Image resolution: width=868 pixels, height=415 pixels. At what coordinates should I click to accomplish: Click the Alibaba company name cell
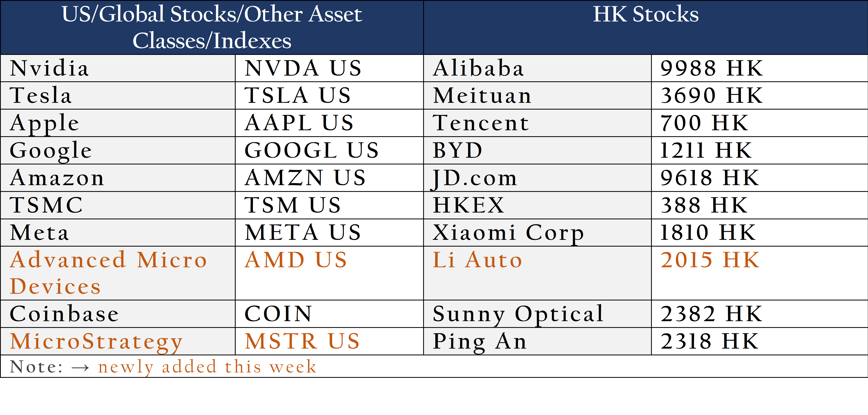478,68
